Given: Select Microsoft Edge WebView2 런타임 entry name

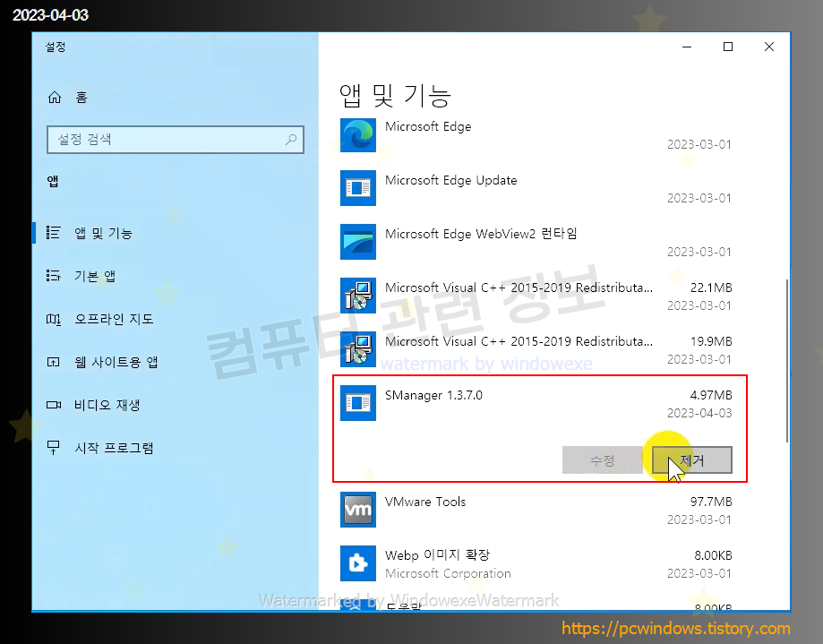Looking at the screenshot, I should click(481, 234).
